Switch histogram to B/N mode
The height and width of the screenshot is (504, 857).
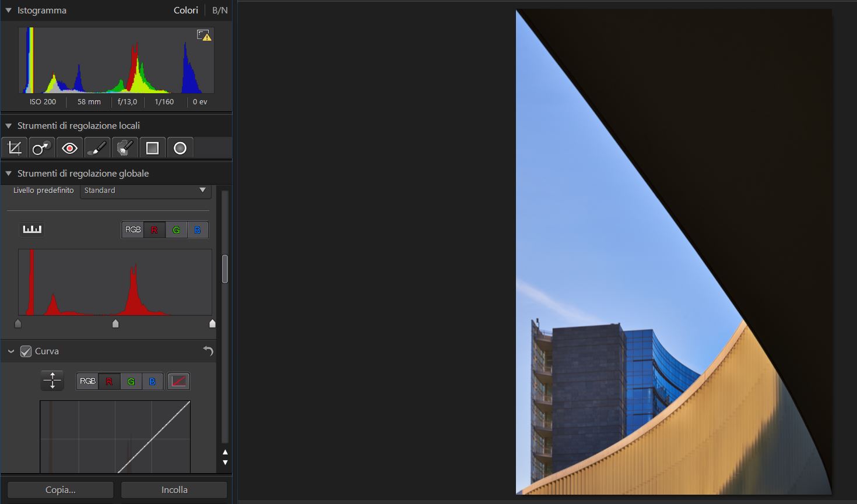pyautogui.click(x=220, y=10)
